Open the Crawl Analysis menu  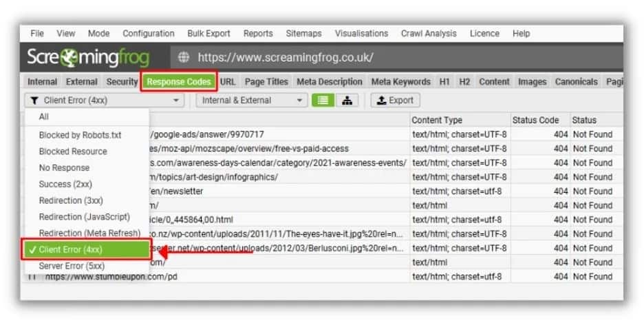(429, 34)
